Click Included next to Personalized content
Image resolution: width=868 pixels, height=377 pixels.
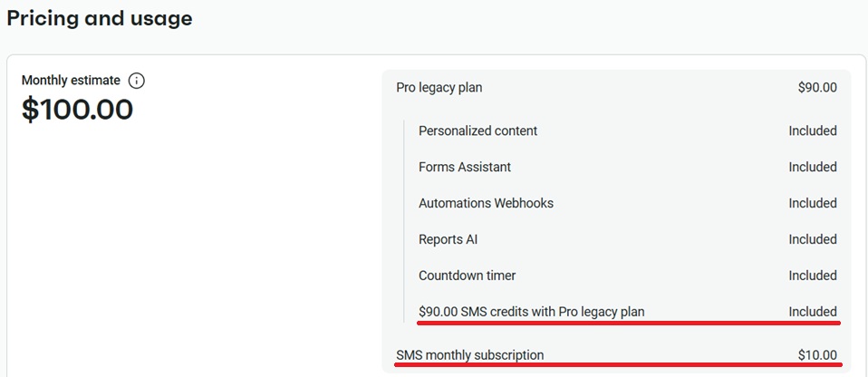pos(813,130)
